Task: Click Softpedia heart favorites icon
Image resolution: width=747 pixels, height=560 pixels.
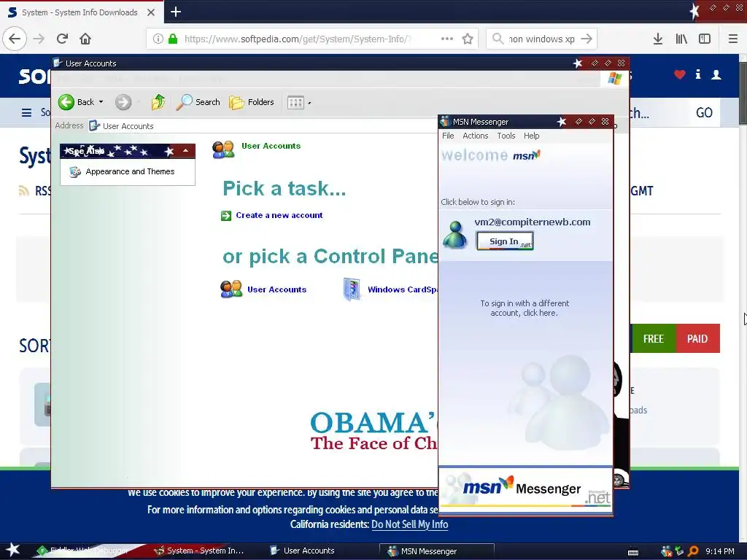Action: coord(679,74)
